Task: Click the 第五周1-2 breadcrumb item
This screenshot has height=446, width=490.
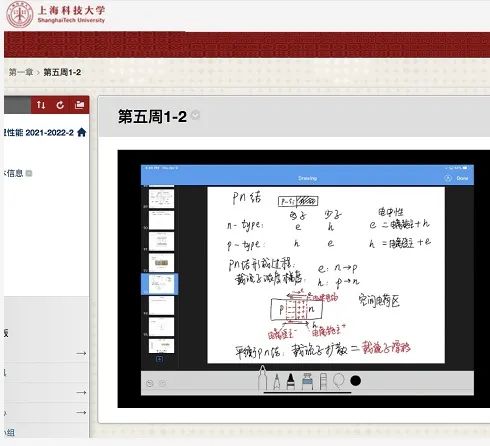Action: click(62, 72)
